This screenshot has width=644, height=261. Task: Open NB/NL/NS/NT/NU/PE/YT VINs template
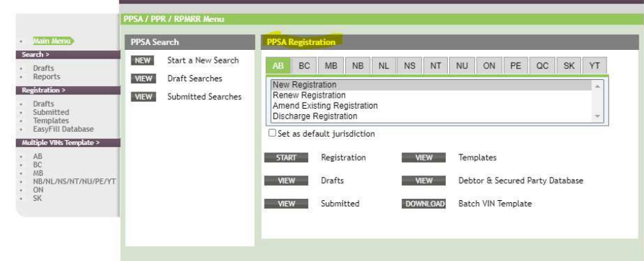75,181
